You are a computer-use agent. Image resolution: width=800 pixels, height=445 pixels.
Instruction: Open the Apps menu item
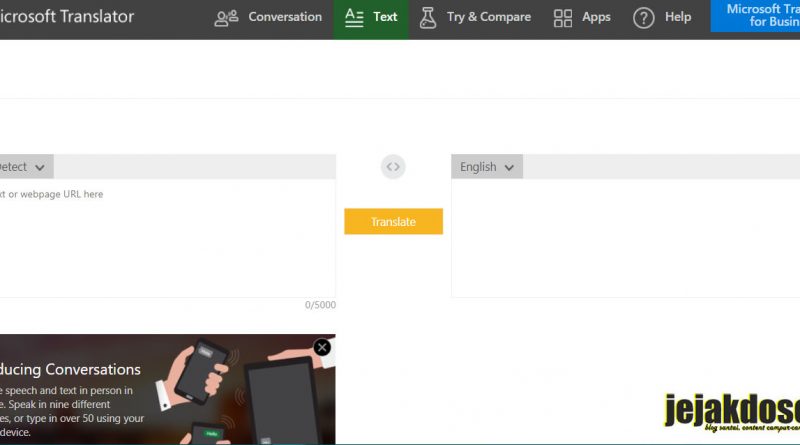[x=582, y=17]
